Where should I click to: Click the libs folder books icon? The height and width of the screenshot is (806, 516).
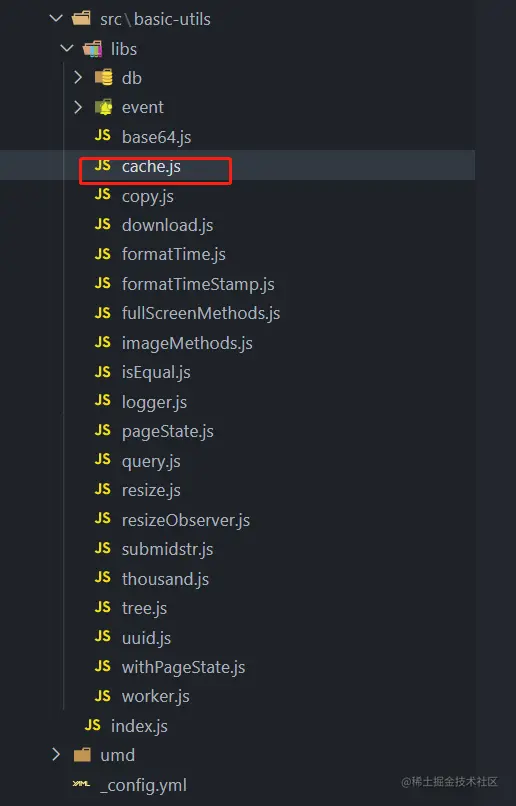93,49
